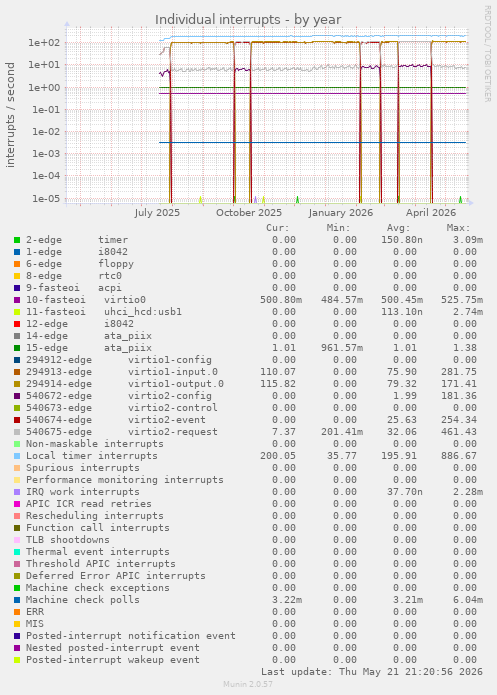
Task: Click the pink TLB shootdowns swatch
Action: (x=17, y=540)
